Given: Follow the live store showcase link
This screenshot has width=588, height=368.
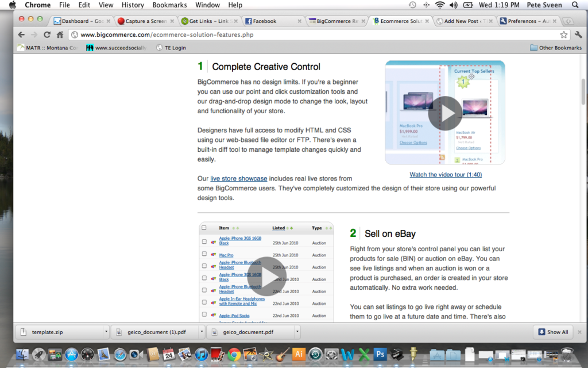Looking at the screenshot, I should pos(238,178).
